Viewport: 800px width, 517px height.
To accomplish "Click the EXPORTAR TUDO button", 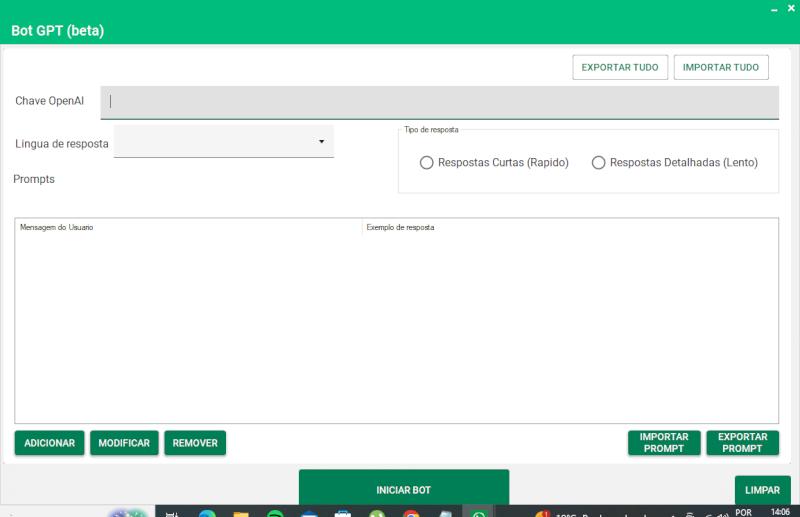I will (620, 67).
